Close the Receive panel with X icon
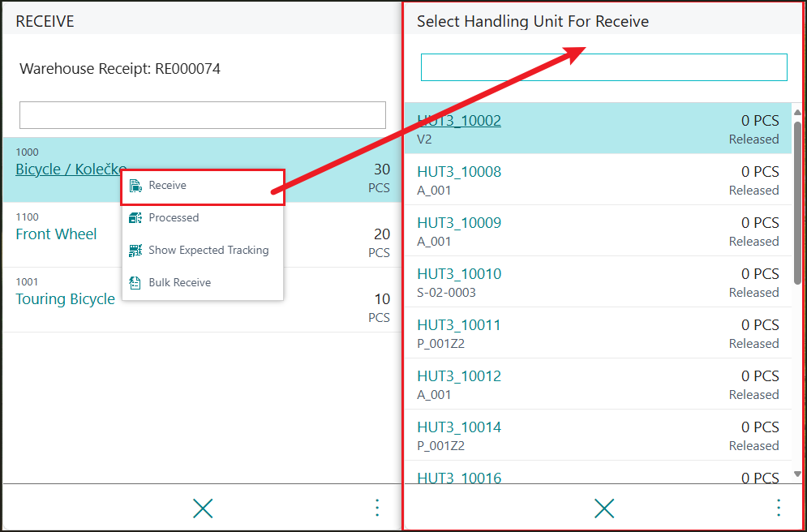The height and width of the screenshot is (532, 807). (203, 508)
